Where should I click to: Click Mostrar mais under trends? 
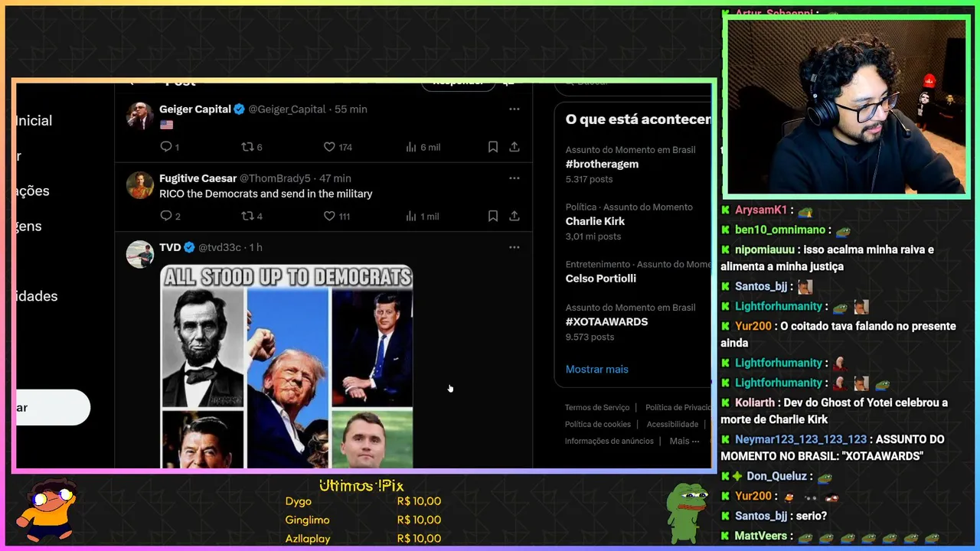(597, 369)
